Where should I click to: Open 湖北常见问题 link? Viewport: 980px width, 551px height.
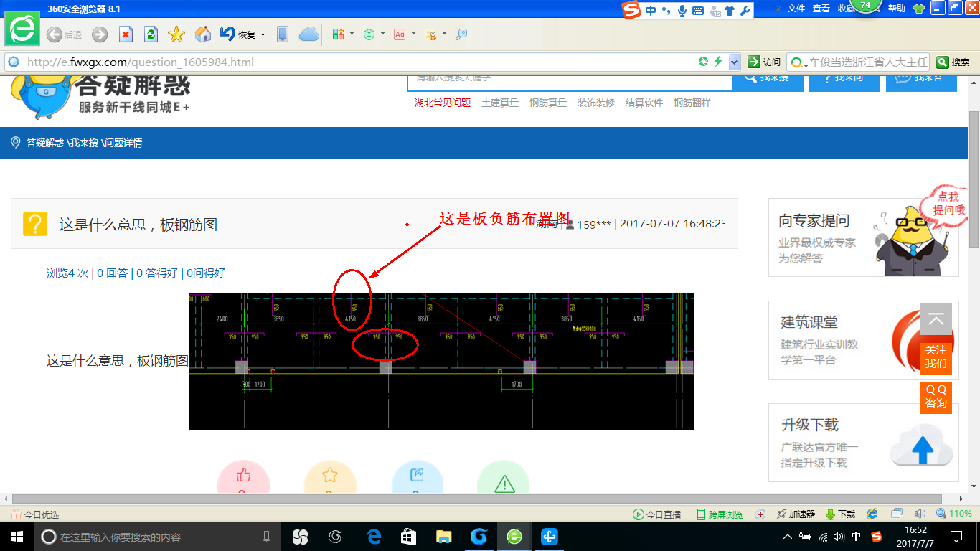coord(443,103)
